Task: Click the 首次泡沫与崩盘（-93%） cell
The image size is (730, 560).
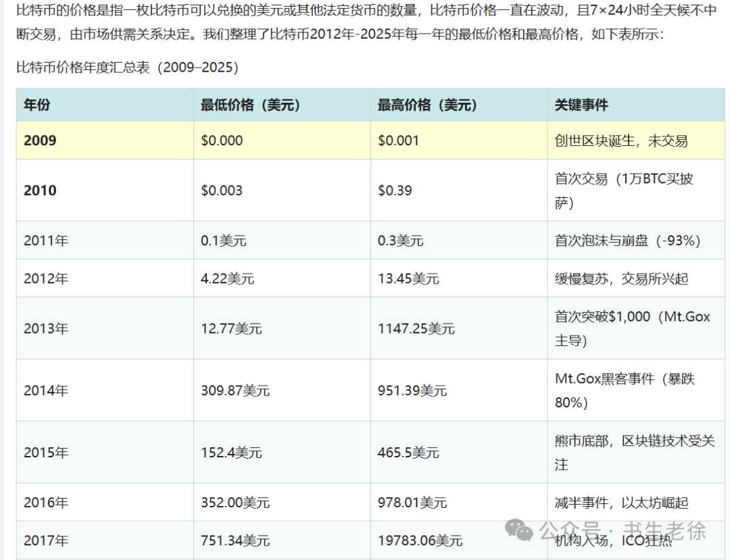Action: [636, 240]
